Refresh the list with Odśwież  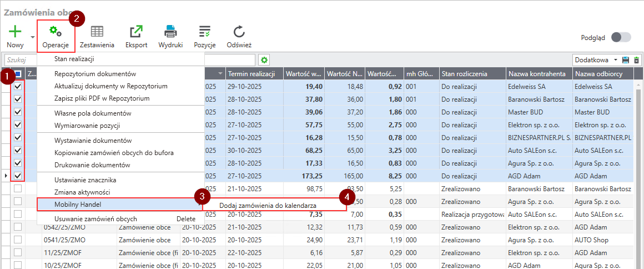pyautogui.click(x=239, y=32)
